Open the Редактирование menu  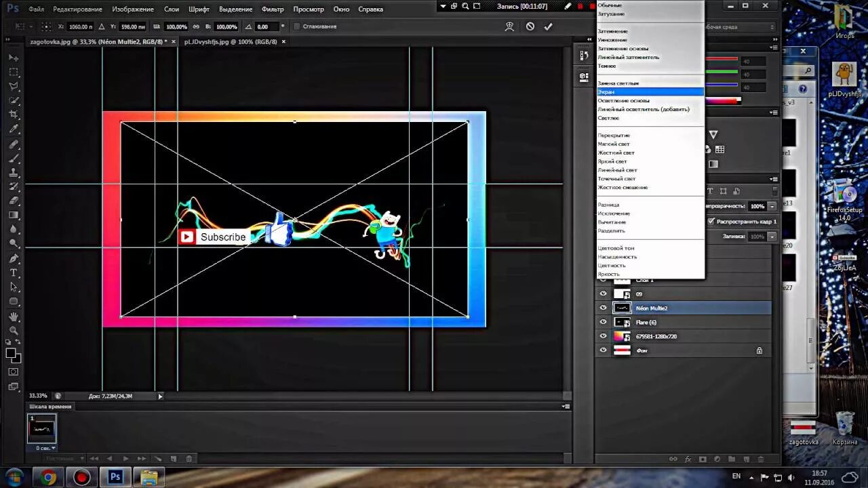click(77, 9)
